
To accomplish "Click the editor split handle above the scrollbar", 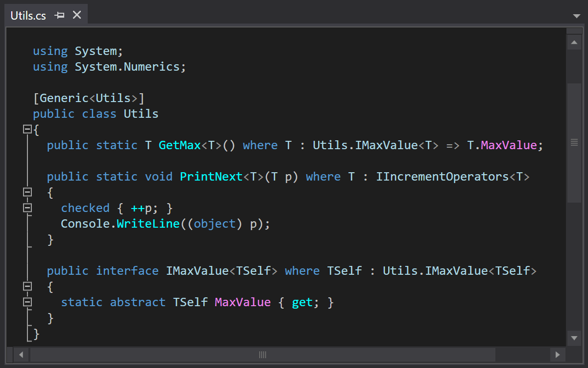I will [x=573, y=31].
